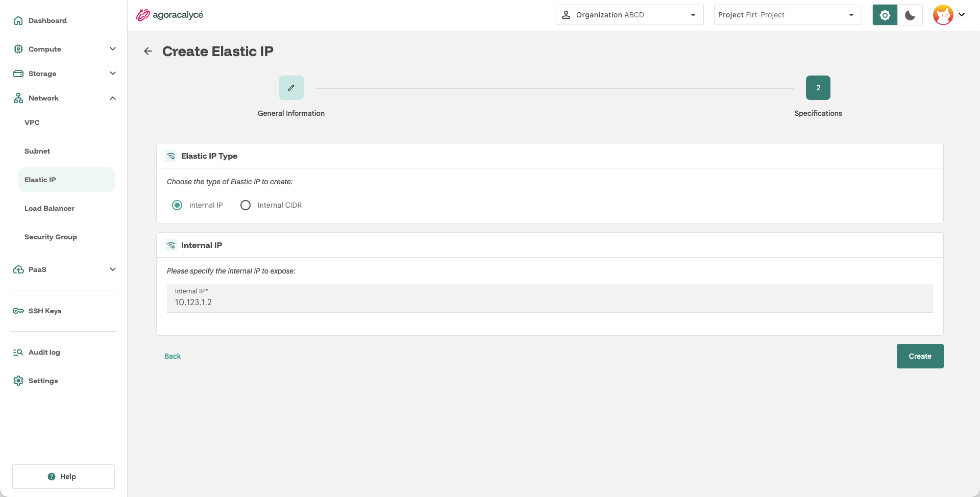980x497 pixels.
Task: Open the user avatar menu
Action: point(943,15)
